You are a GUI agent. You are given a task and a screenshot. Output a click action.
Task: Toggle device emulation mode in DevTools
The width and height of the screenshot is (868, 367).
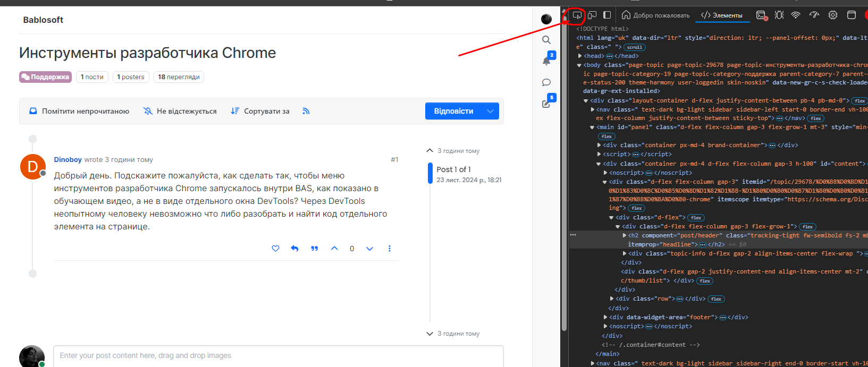592,15
